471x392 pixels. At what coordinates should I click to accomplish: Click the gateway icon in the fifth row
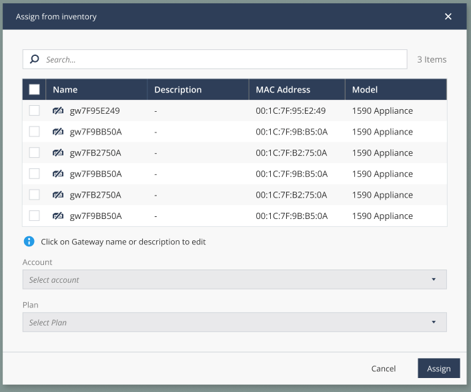coord(58,195)
